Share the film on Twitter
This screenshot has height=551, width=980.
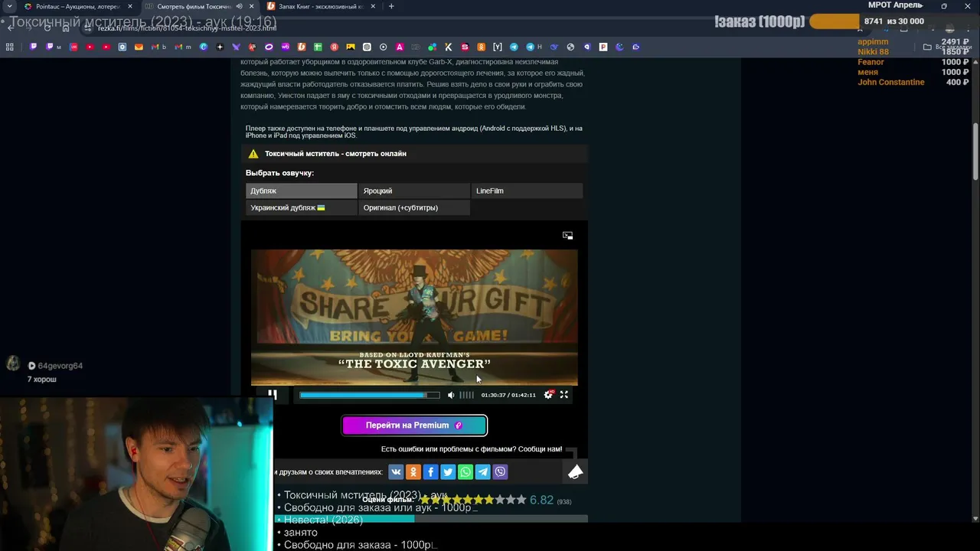tap(448, 471)
